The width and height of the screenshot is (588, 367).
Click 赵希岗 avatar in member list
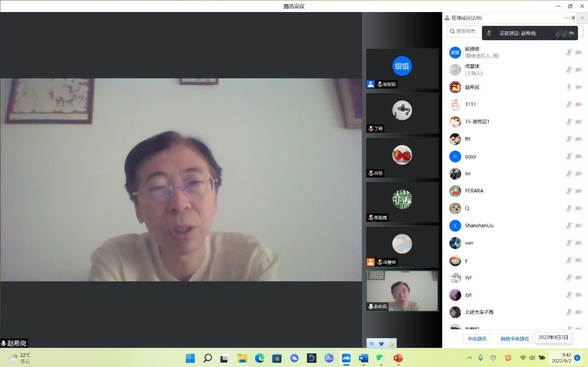(455, 87)
